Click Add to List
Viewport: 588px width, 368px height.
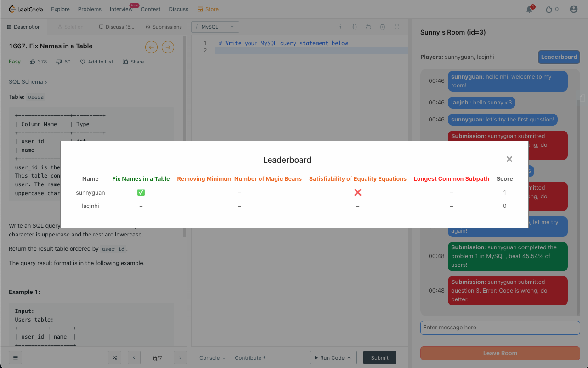(96, 62)
